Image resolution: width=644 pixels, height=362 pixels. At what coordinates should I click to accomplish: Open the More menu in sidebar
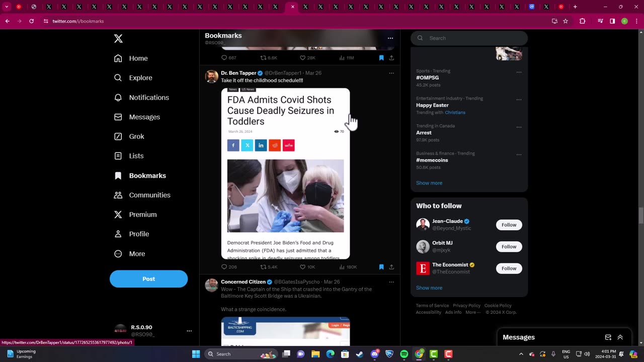[x=130, y=254]
